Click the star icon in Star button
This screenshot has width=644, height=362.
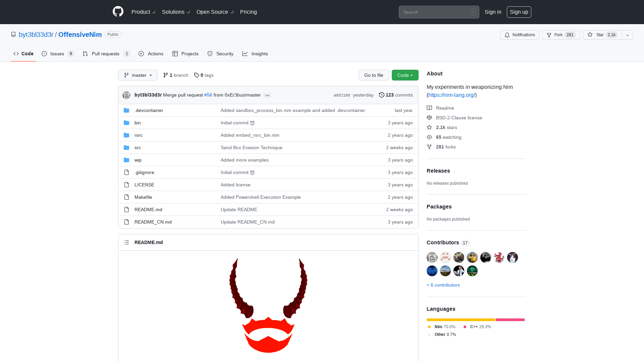pyautogui.click(x=590, y=35)
